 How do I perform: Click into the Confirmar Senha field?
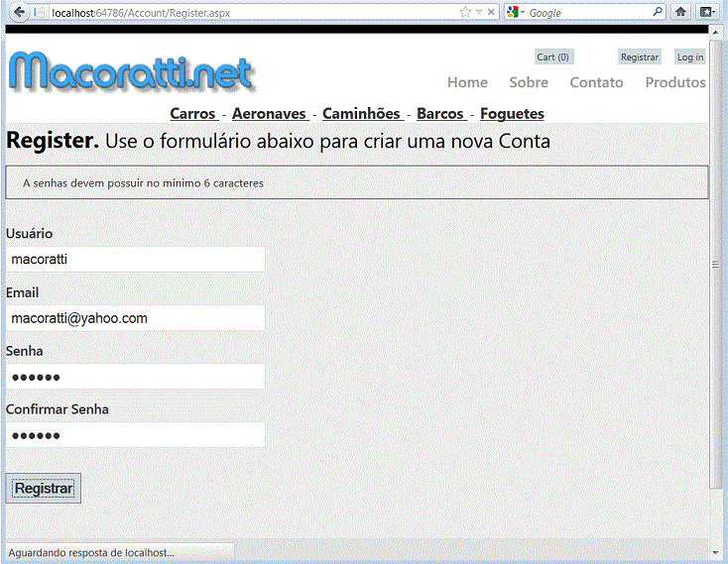[x=135, y=435]
